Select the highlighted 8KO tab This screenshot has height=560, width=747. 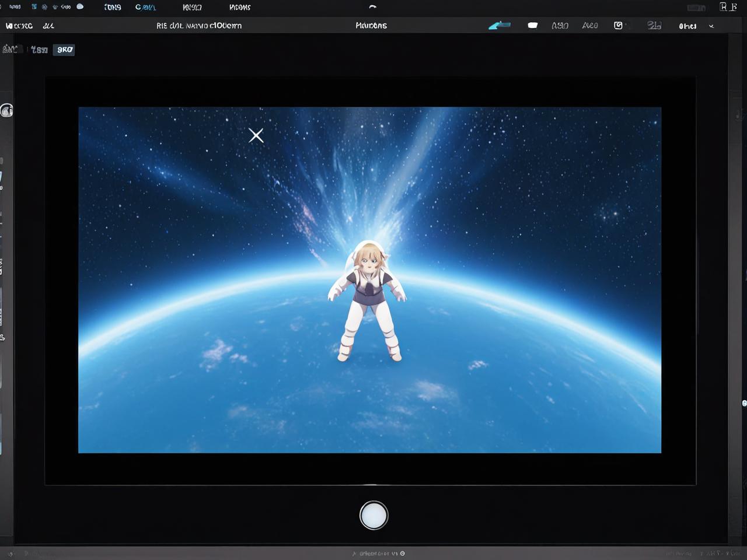tap(64, 50)
